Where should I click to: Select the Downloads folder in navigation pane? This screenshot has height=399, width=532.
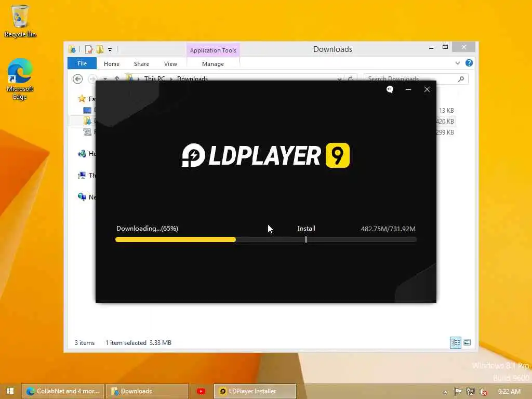[87, 121]
